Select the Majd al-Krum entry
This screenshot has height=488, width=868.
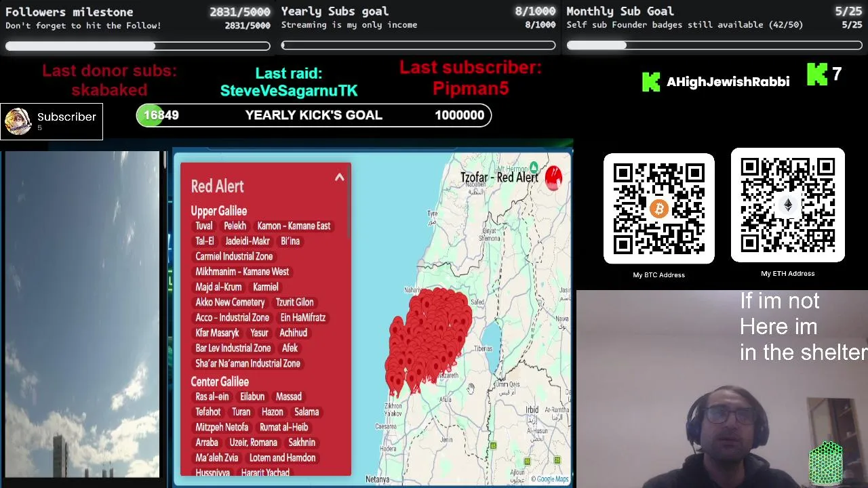(x=218, y=287)
